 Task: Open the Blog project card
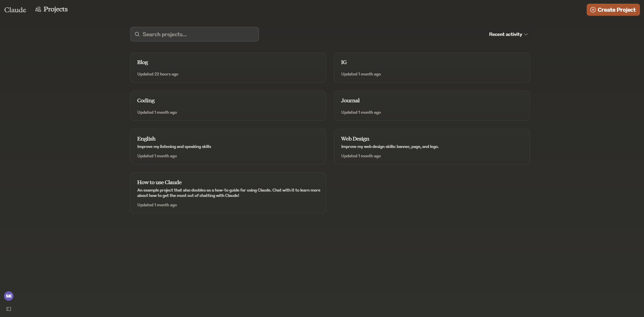point(228,67)
